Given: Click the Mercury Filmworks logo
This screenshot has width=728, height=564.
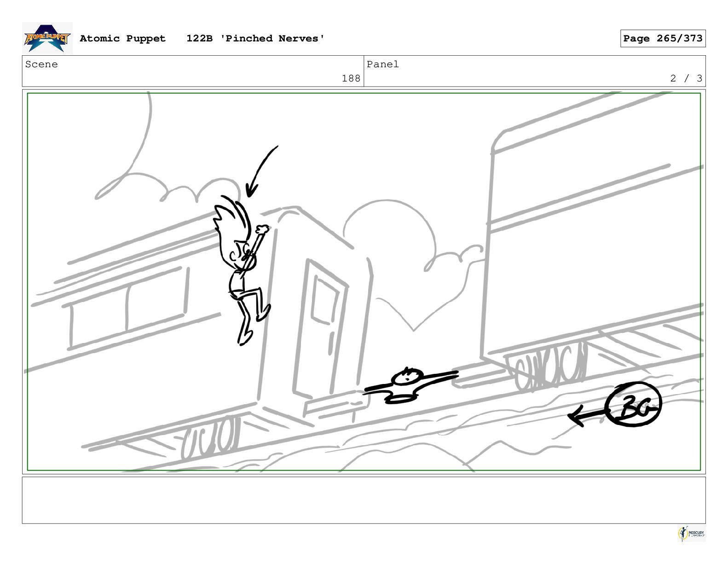Looking at the screenshot, I should click(691, 534).
